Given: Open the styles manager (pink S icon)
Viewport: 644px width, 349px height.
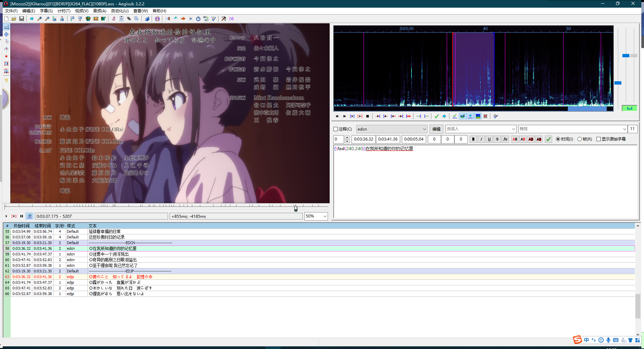Looking at the screenshot, I should pos(114,19).
